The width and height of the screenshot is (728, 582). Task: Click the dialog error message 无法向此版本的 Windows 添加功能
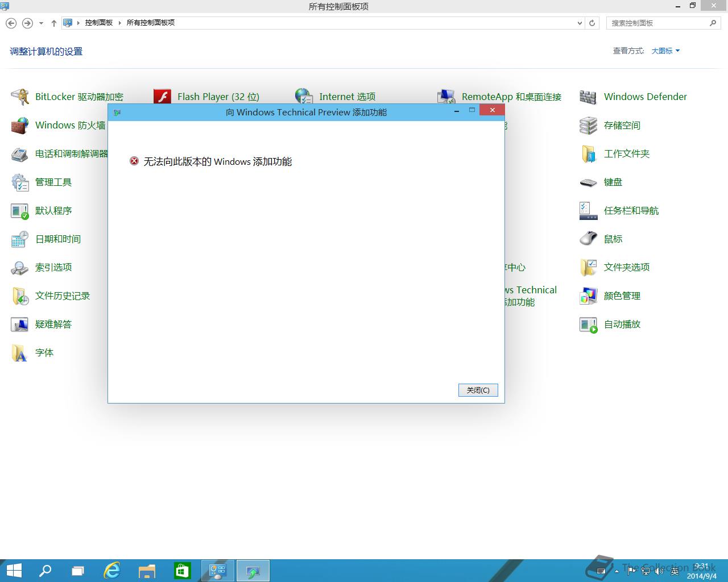(217, 161)
